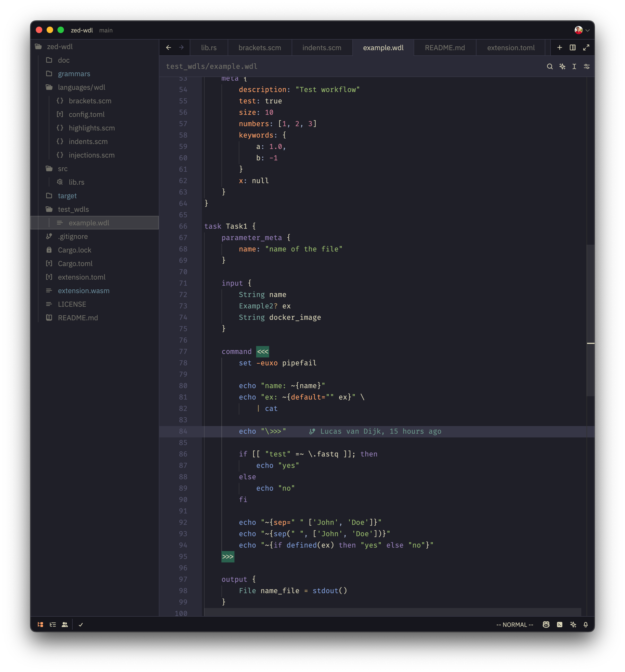Open the git blame Lucas van Dijk annotation
Image resolution: width=625 pixels, height=672 pixels.
[375, 431]
